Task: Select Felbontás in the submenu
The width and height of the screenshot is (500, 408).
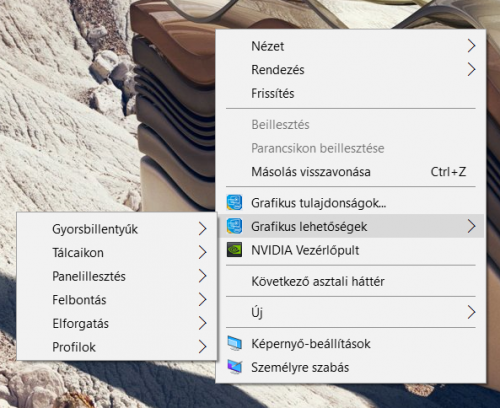Action: point(117,300)
